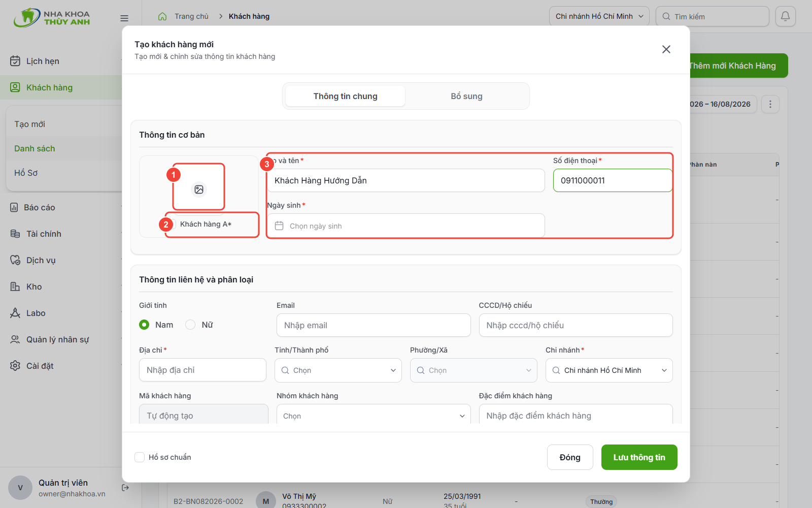The image size is (812, 508).
Task: Click the Nhập đặc điểm khách hàng field
Action: (576, 414)
